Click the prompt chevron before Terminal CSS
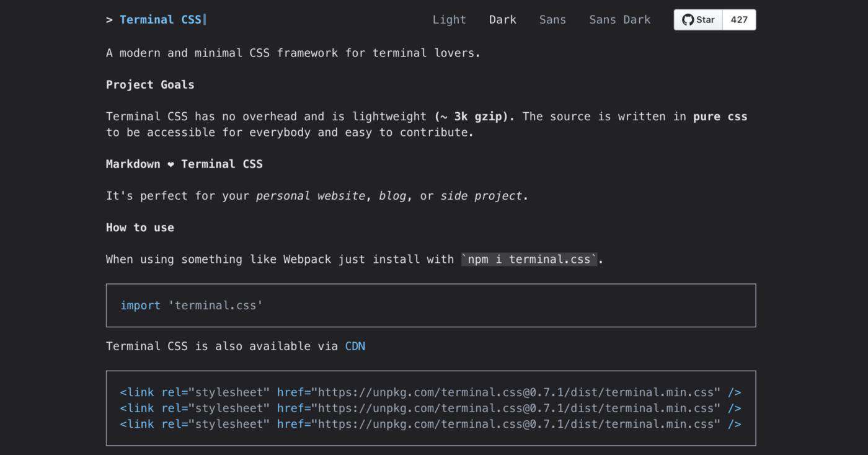 [109, 20]
